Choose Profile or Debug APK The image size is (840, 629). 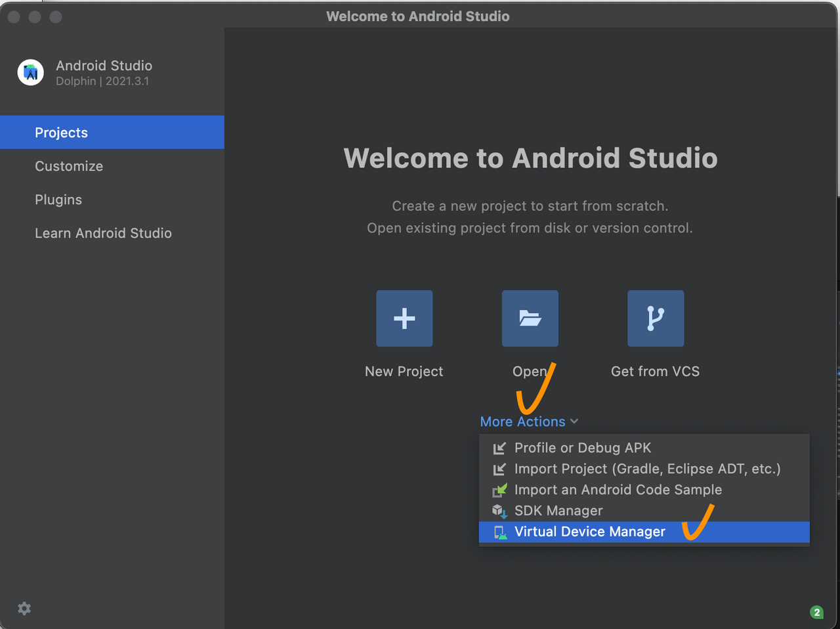(644, 448)
